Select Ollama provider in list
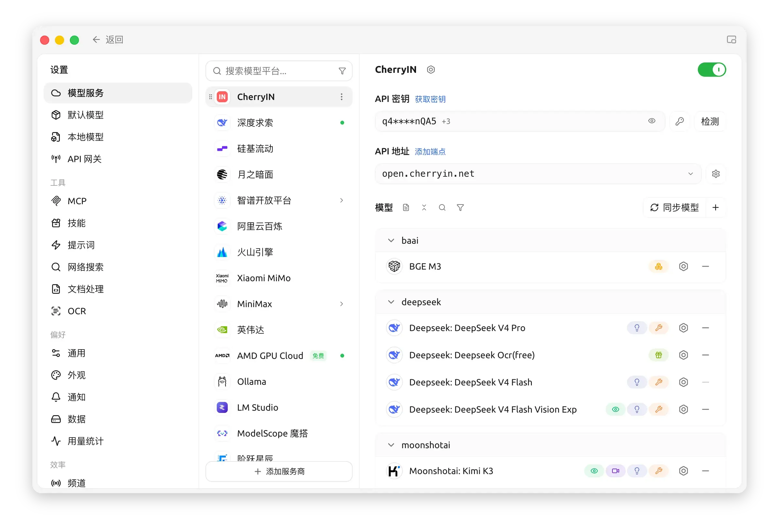 point(279,382)
